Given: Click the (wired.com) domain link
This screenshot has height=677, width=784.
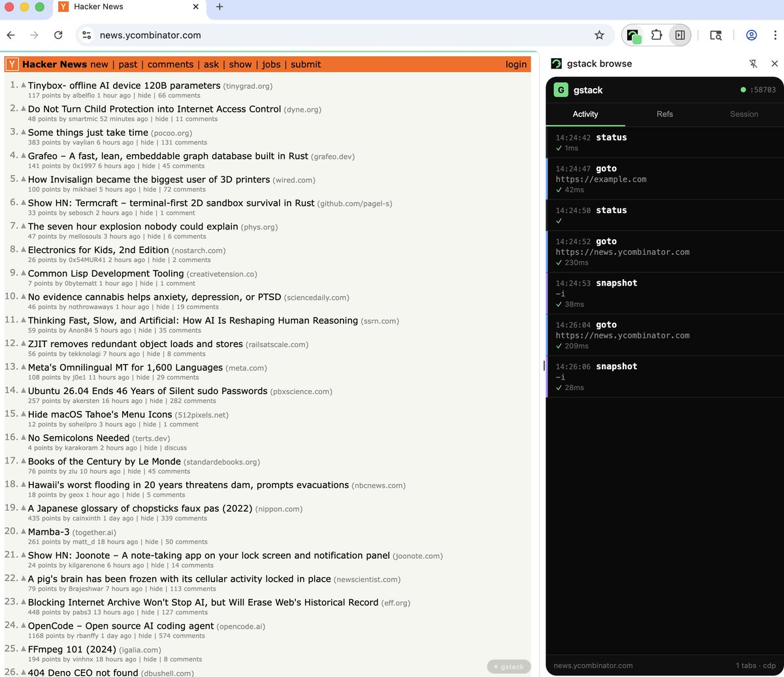Looking at the screenshot, I should (x=294, y=180).
